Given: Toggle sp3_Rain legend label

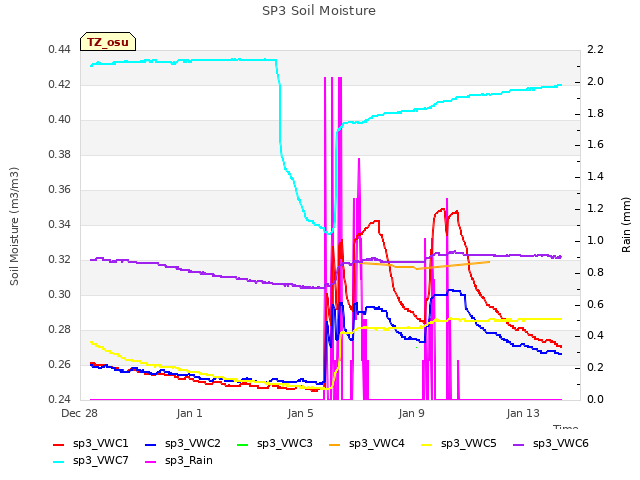Looking at the screenshot, I should [x=189, y=461].
